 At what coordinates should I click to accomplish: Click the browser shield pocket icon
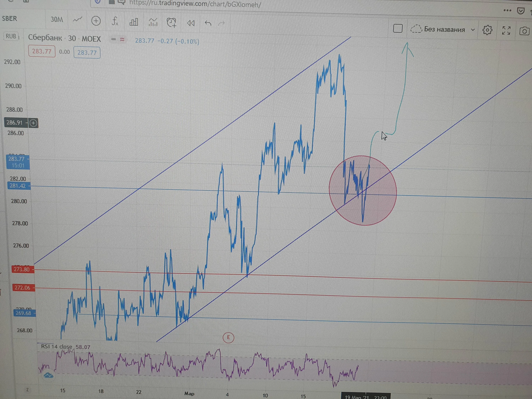[x=520, y=11]
